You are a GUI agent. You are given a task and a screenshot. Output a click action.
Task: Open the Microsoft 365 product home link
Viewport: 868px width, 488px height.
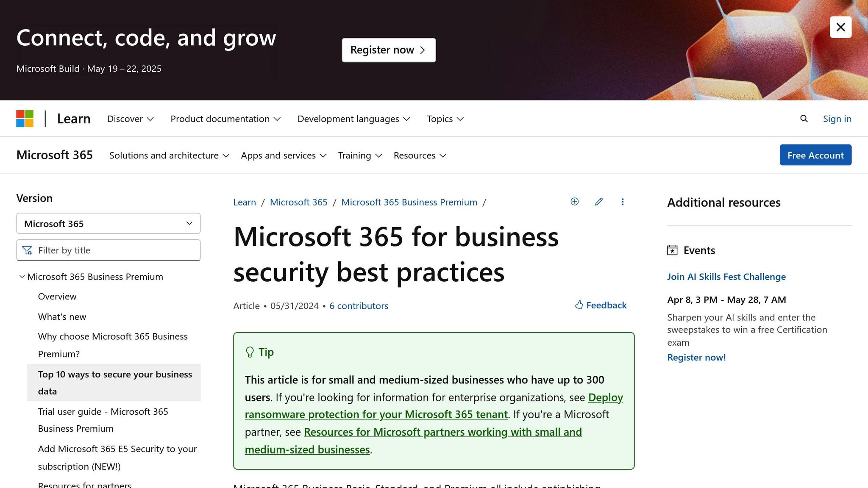(54, 155)
